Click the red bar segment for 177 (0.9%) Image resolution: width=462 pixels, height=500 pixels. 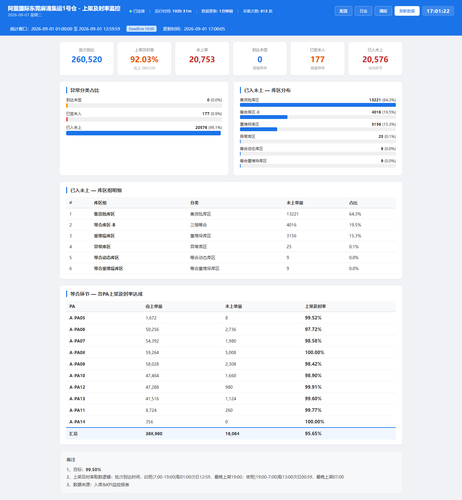coord(67,119)
